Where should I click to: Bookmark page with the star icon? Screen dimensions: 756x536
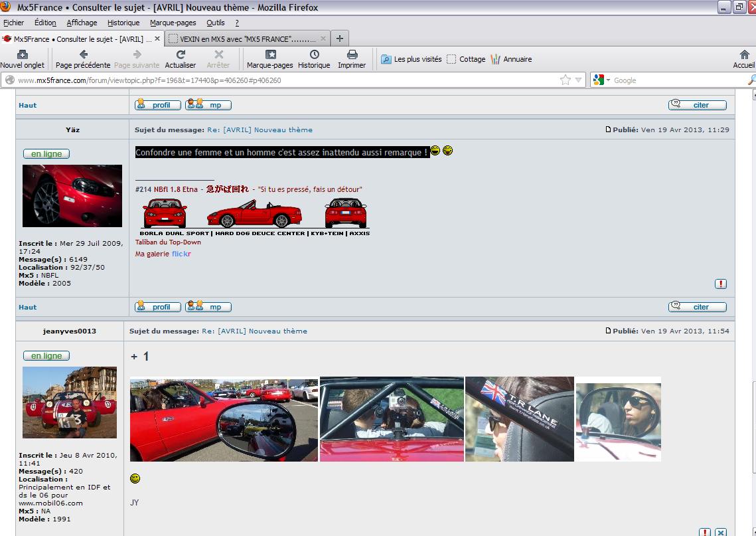pos(565,80)
